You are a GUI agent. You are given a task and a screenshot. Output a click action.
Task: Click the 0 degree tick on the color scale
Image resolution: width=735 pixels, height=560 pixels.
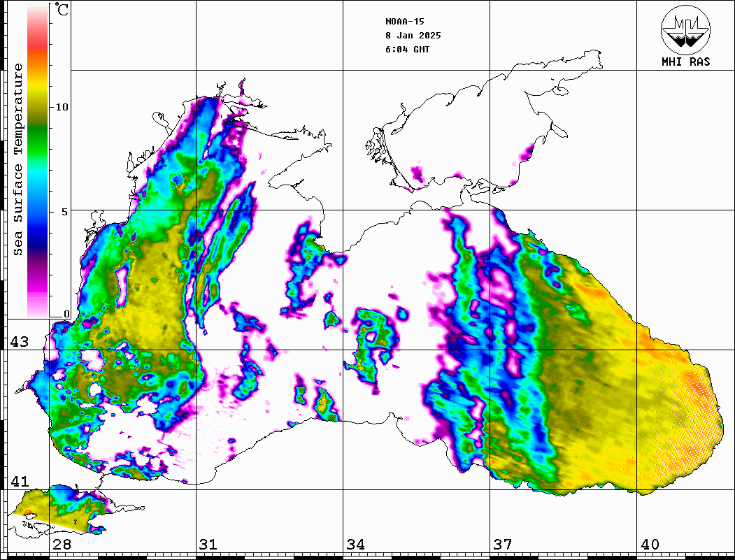pos(66,314)
